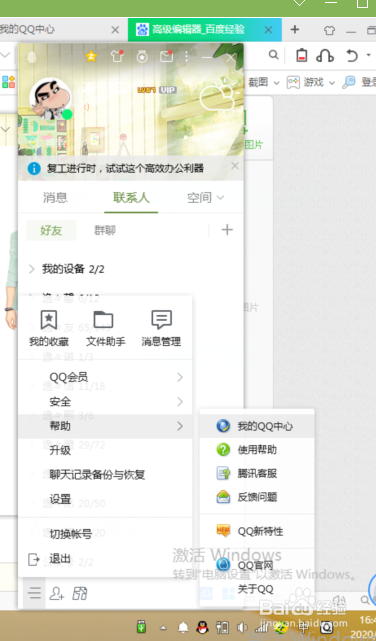Select QQ新特性 in help submenu
This screenshot has width=376, height=641.
[x=257, y=531]
